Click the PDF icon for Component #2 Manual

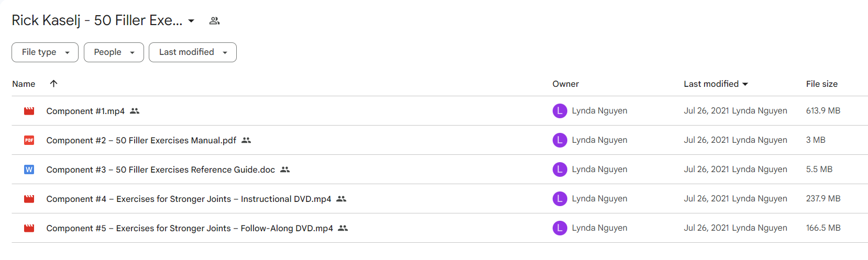pyautogui.click(x=29, y=140)
